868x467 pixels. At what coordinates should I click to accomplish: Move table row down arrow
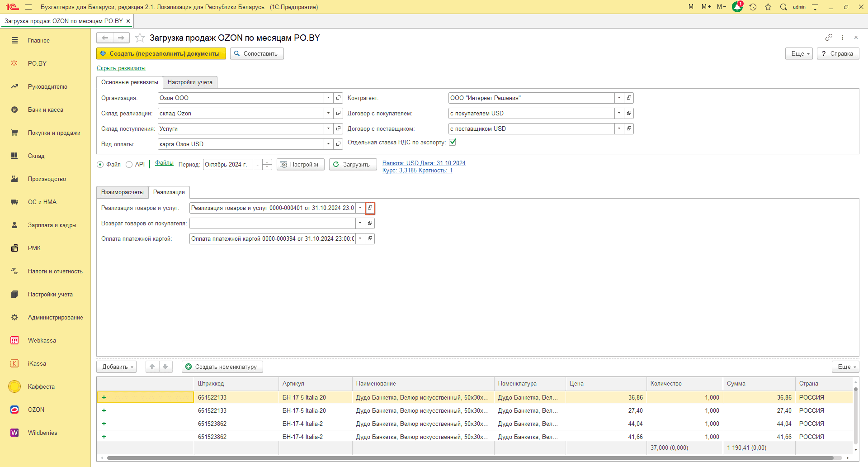point(165,367)
